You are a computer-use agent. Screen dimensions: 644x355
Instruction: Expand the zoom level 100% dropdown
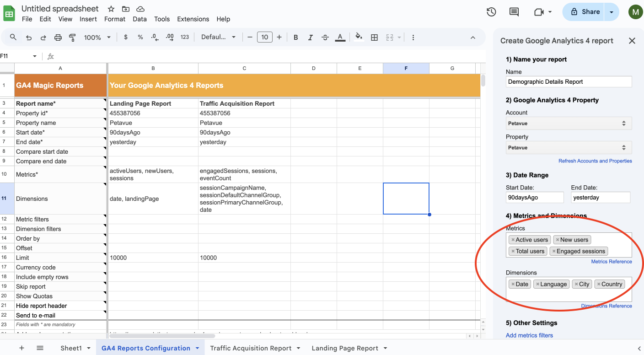point(97,38)
